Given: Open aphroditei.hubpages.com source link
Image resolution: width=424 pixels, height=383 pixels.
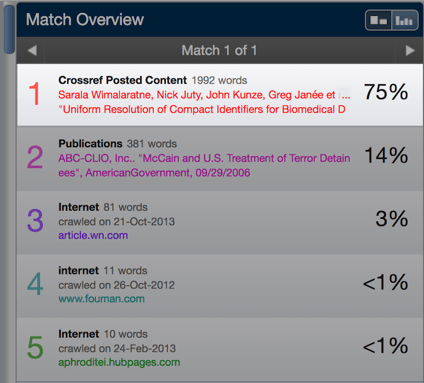Looking at the screenshot, I should [x=119, y=362].
